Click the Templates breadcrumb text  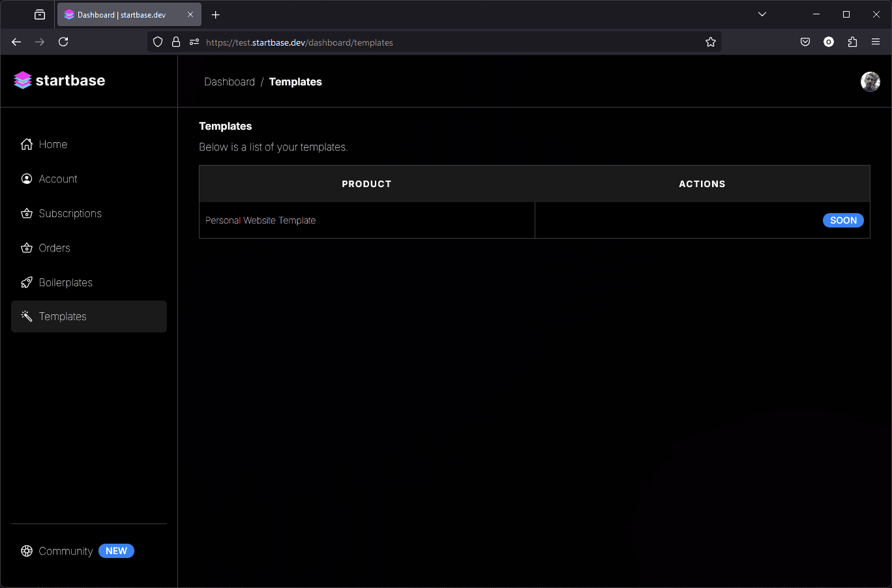(295, 81)
